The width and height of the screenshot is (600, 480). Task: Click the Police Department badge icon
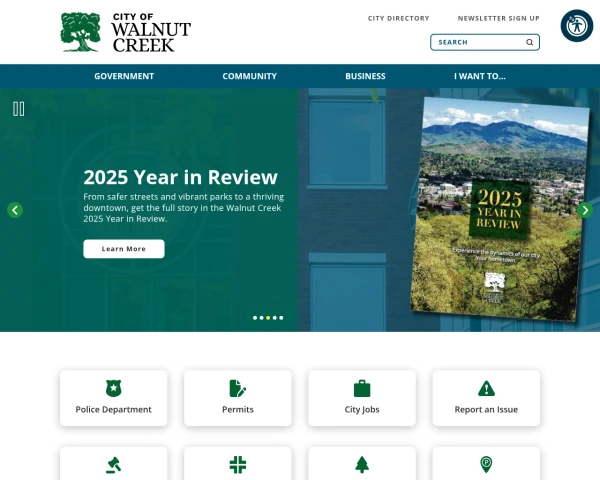click(113, 389)
